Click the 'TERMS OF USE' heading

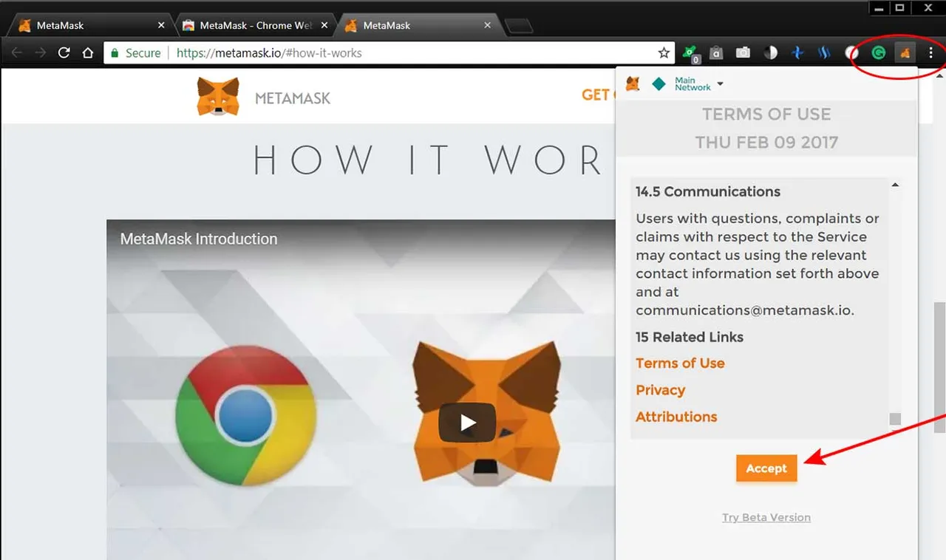[x=766, y=114]
